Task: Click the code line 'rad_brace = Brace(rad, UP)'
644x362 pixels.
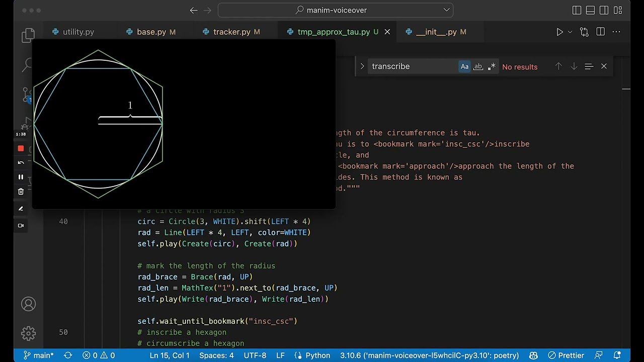Action: click(195, 277)
